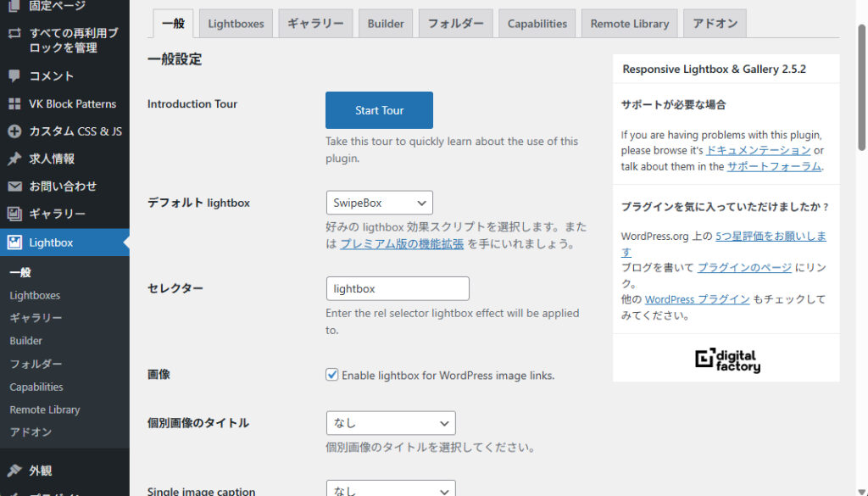
Task: Switch to the ギャラリー tab
Action: 315,24
